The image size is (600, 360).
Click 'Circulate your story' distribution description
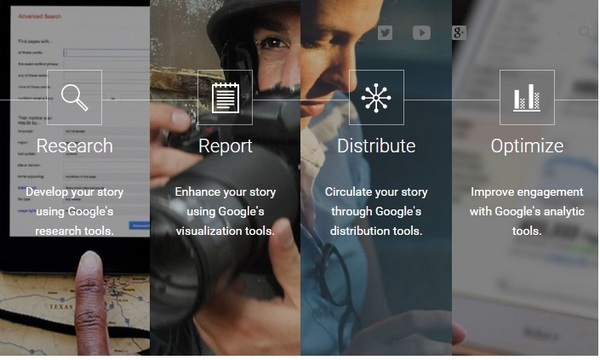(376, 212)
